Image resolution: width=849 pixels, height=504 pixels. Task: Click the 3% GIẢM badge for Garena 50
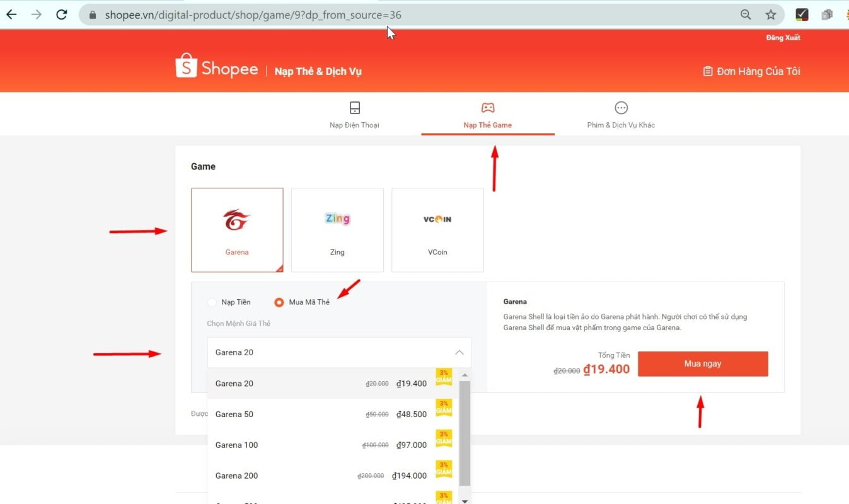[x=444, y=407]
